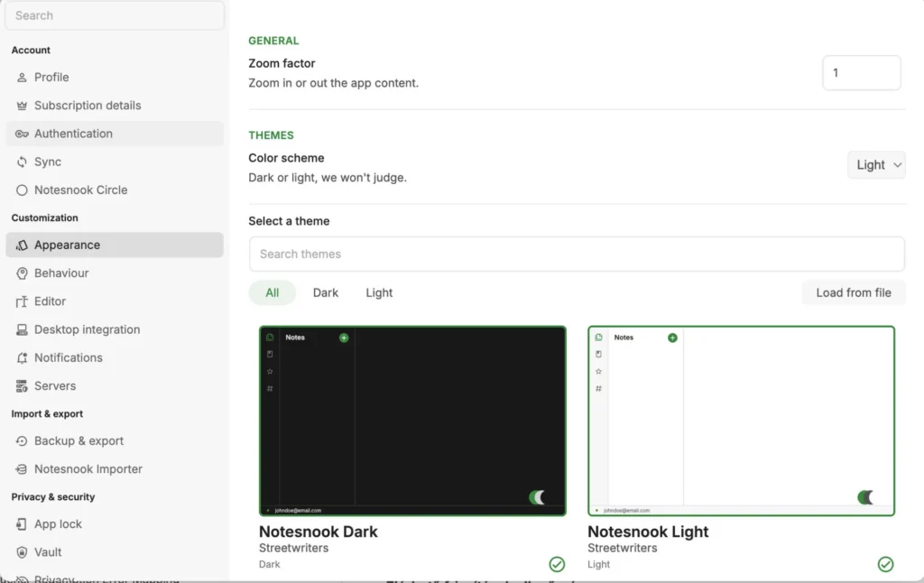The image size is (924, 583).
Task: Click the Notesnook Dark theme title
Action: tap(319, 532)
